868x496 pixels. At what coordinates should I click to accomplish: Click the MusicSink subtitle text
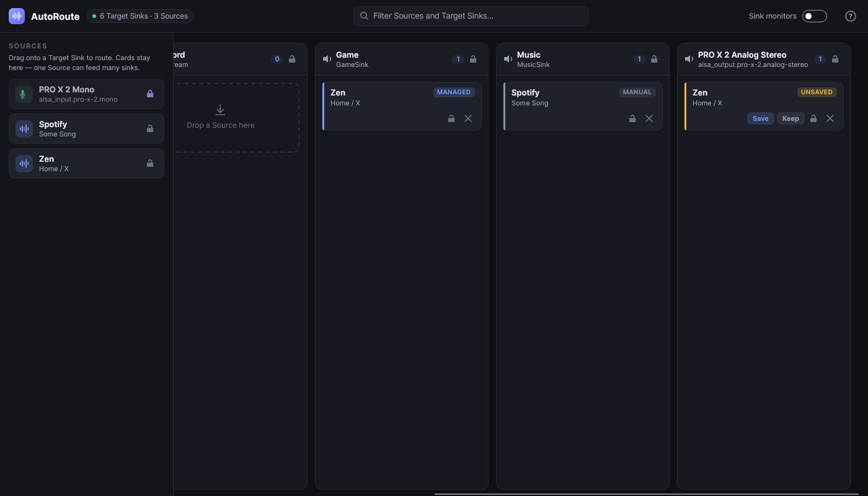533,64
